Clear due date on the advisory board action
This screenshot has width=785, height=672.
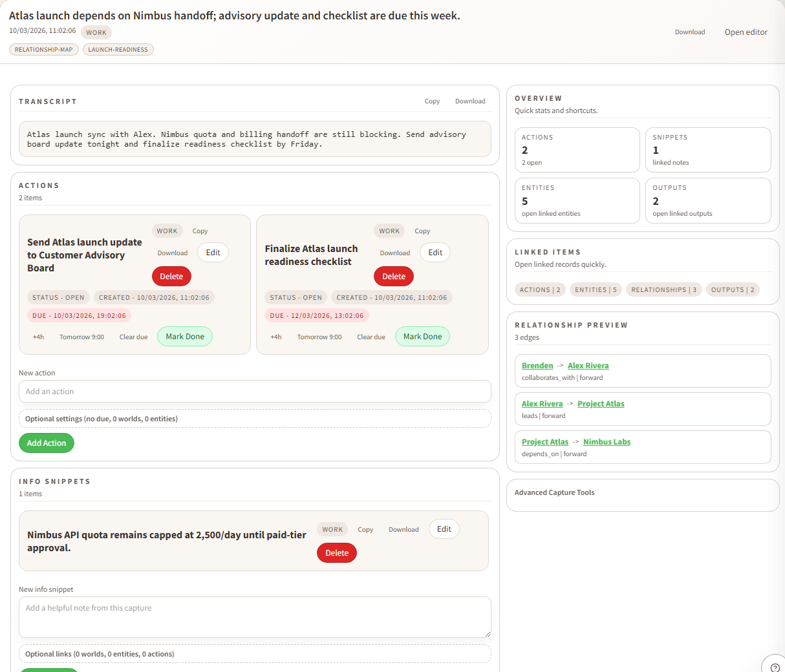point(133,336)
